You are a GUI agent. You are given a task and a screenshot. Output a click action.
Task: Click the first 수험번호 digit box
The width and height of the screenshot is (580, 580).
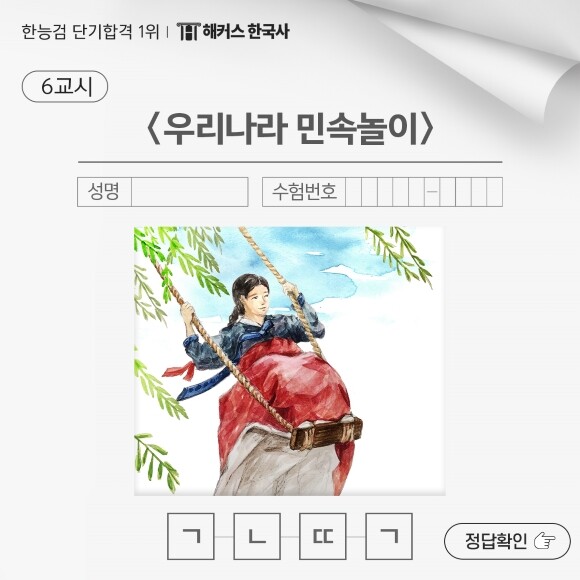click(353, 192)
